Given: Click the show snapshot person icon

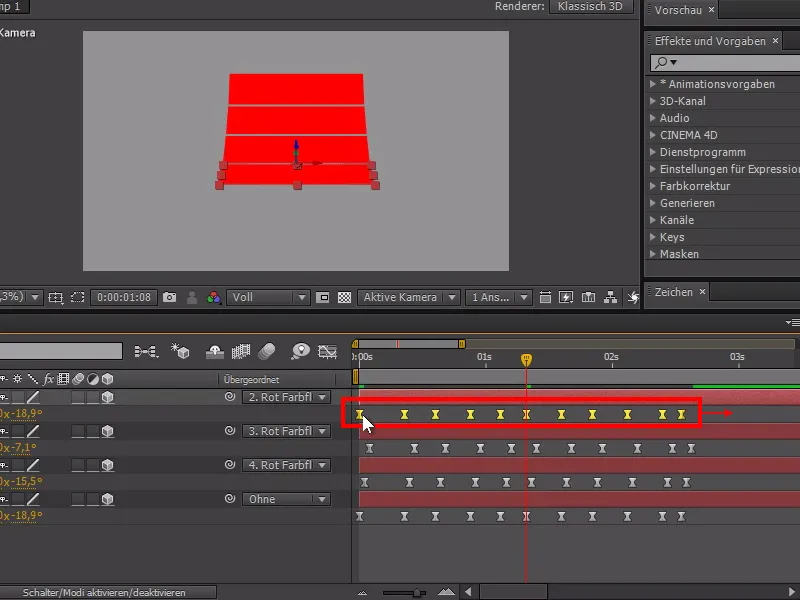Looking at the screenshot, I should 192,297.
